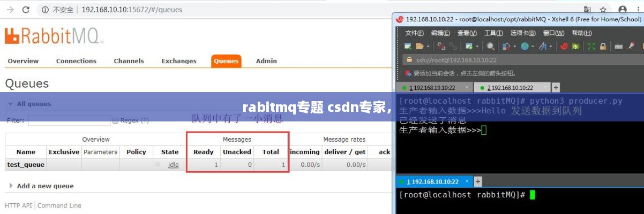Click the new terminal window icon in Xshell

469,47
